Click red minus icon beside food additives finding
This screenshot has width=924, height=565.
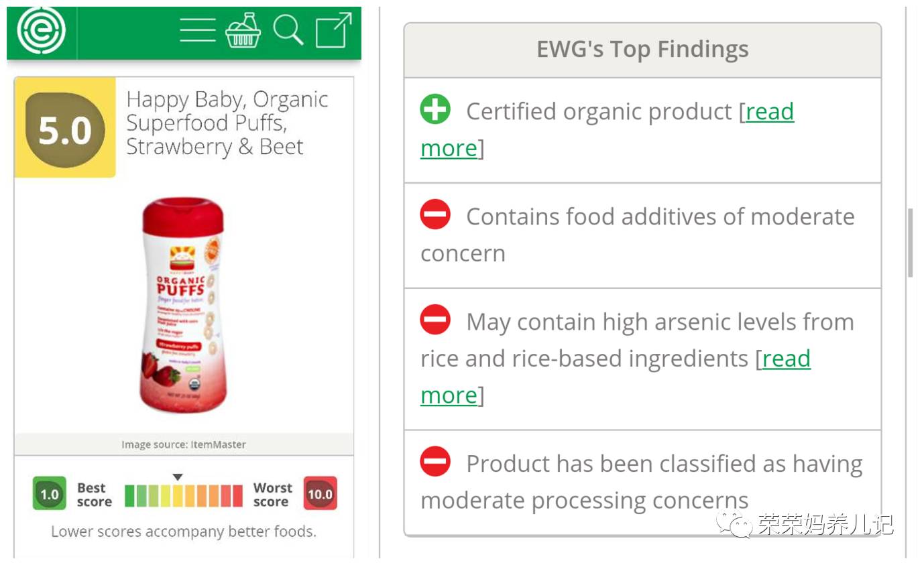(435, 214)
